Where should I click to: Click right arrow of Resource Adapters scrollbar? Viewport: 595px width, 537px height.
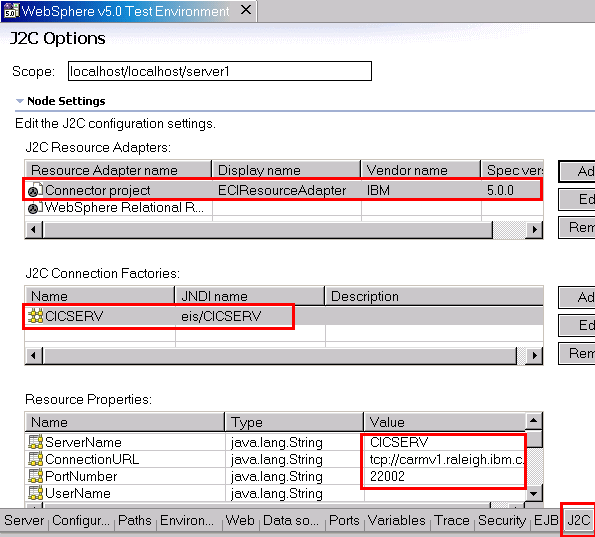coord(534,229)
